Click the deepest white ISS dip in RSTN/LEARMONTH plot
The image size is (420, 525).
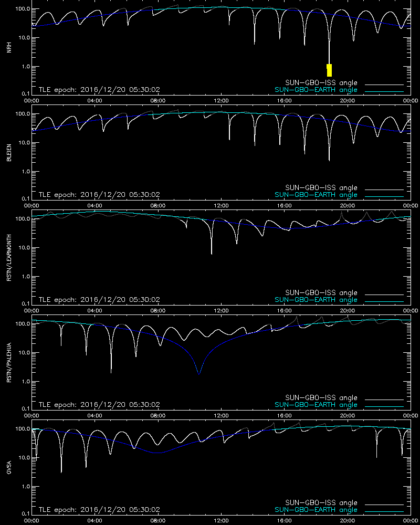(212, 253)
